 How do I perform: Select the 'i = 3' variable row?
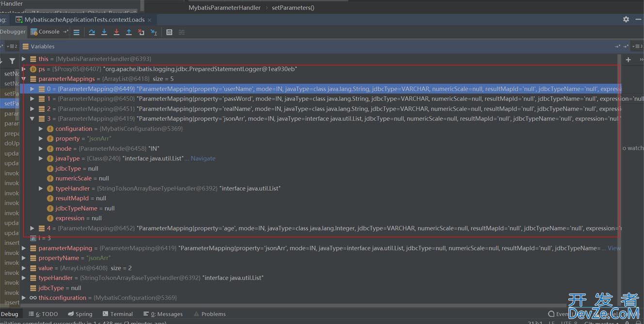coord(321,238)
